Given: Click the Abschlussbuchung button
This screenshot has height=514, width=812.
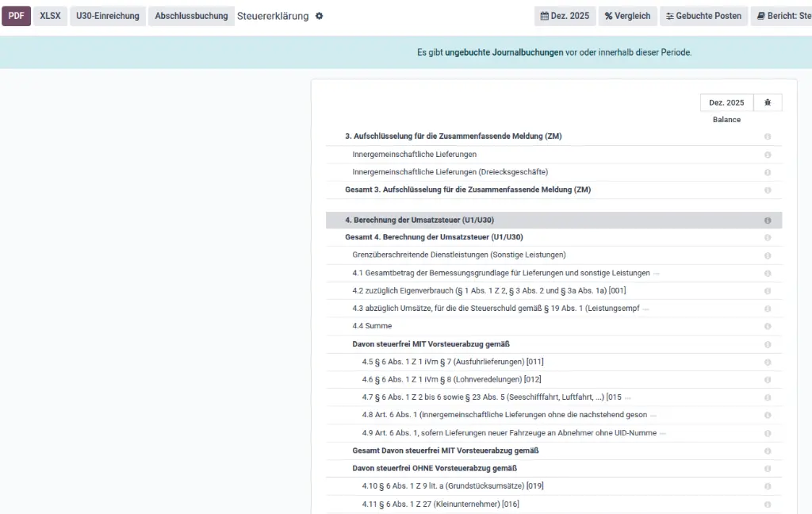Looking at the screenshot, I should pos(191,16).
